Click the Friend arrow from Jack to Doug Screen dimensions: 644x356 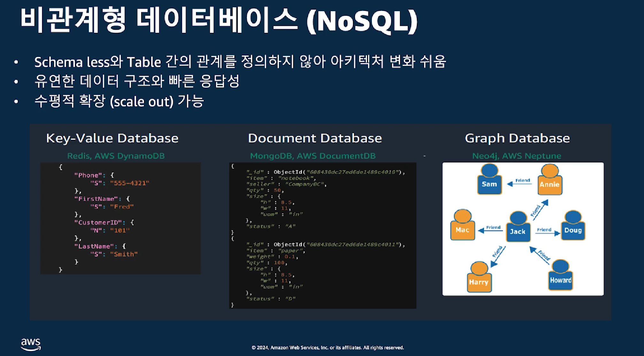548,232
